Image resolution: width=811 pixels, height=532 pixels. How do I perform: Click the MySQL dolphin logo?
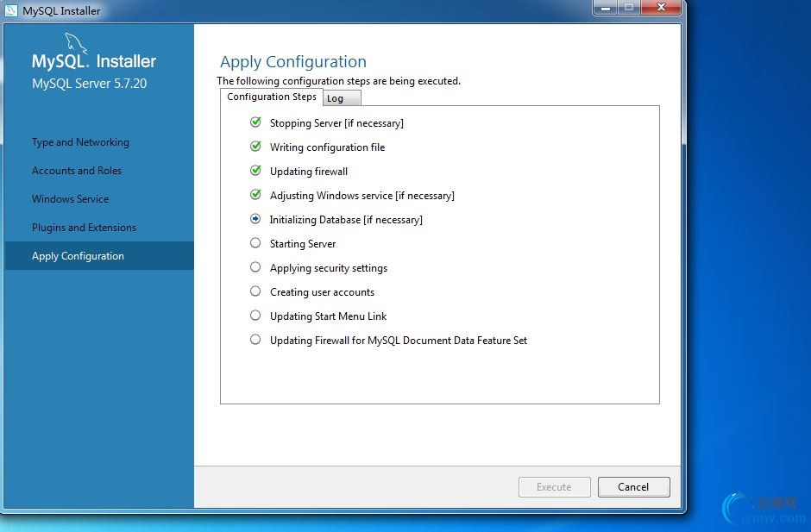pos(76,43)
